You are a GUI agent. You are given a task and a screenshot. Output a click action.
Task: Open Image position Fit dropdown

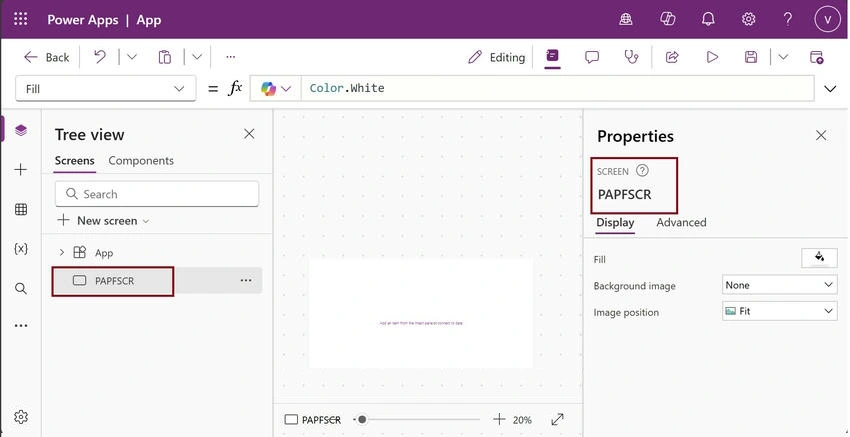click(780, 311)
